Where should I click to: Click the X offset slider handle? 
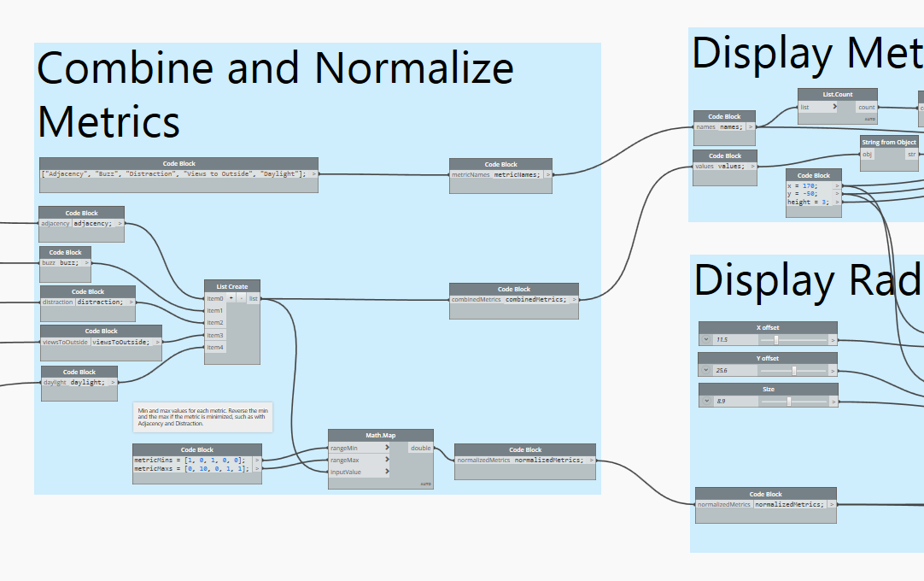click(775, 339)
